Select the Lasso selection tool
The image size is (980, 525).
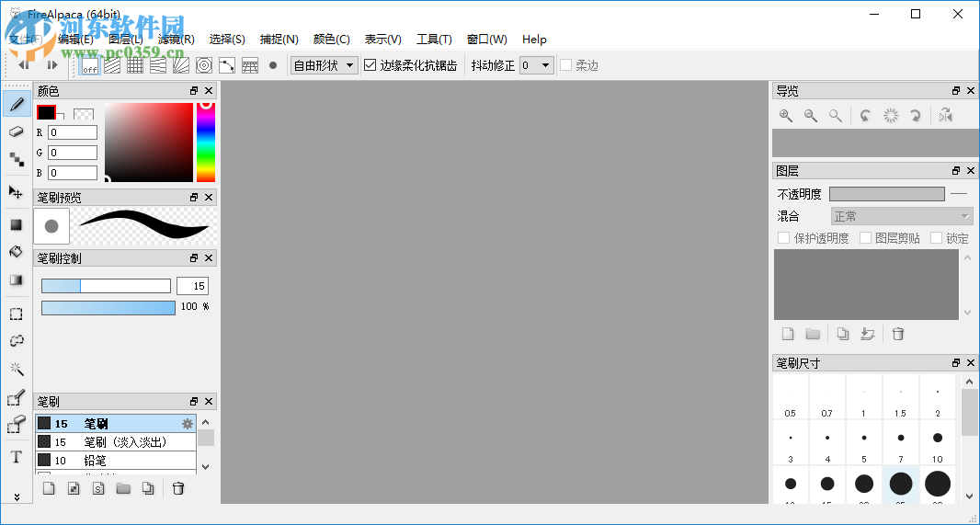17,340
